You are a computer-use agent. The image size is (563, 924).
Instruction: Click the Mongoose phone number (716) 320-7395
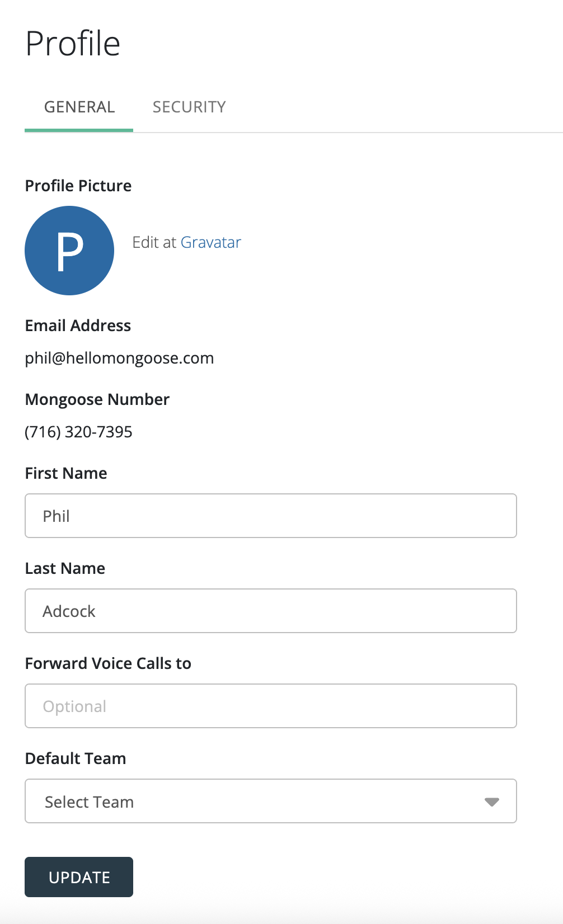(78, 432)
